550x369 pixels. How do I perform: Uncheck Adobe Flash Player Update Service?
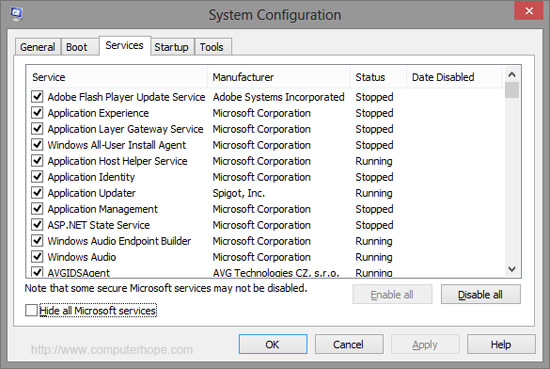point(37,96)
